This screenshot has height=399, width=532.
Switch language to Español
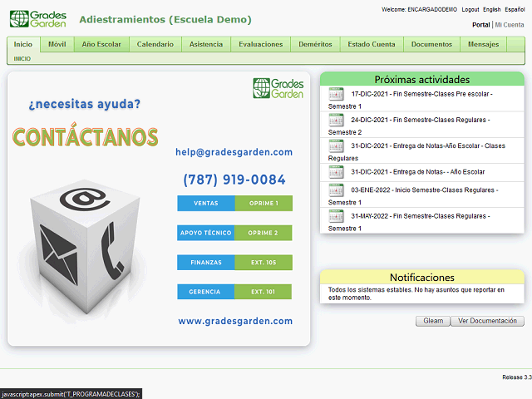coord(515,9)
